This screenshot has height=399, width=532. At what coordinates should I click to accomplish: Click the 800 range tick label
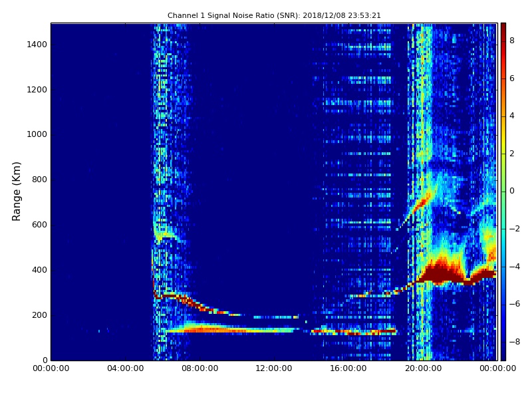coord(39,180)
